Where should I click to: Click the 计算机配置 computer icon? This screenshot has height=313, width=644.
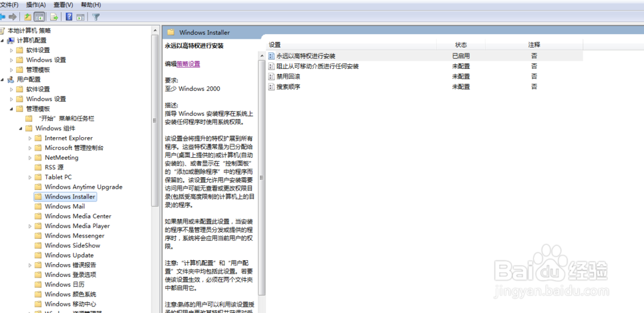click(x=11, y=41)
